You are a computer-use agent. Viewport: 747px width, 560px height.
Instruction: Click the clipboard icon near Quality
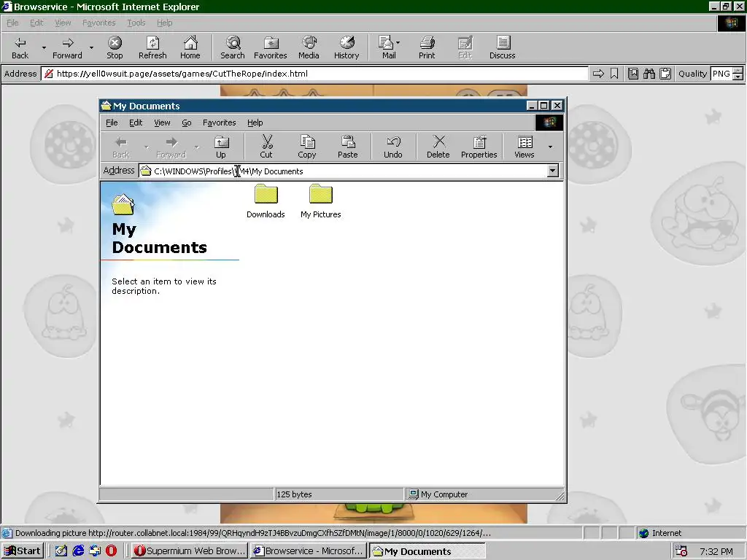click(665, 74)
